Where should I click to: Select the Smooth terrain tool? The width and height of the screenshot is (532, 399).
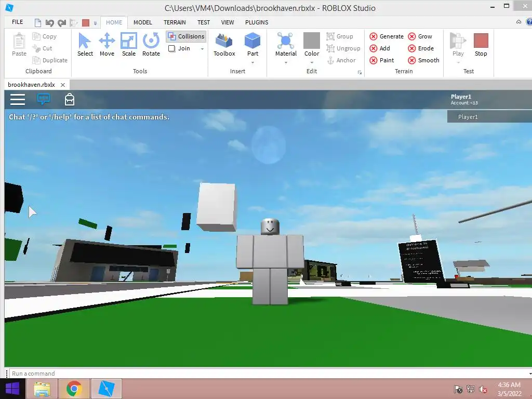pos(423,60)
